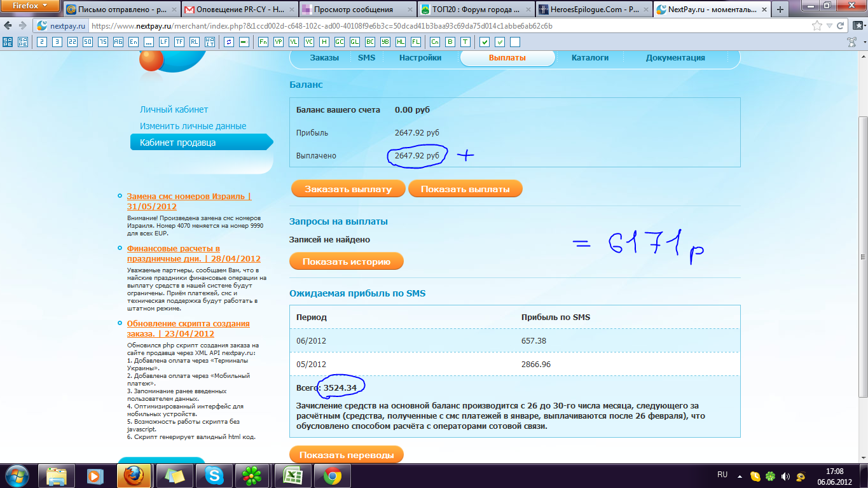Viewport: 868px width, 488px height.
Task: Click the 'Fn' toolbar icon
Action: [263, 42]
